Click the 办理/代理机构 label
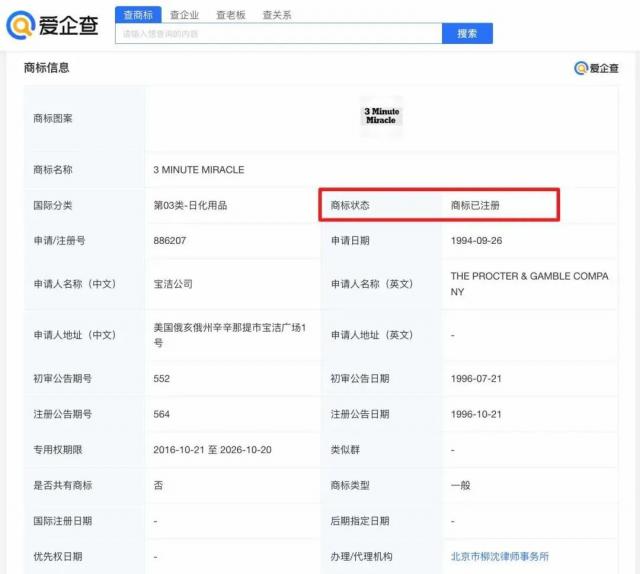Screen dimensions: 640x574 pos(361,556)
